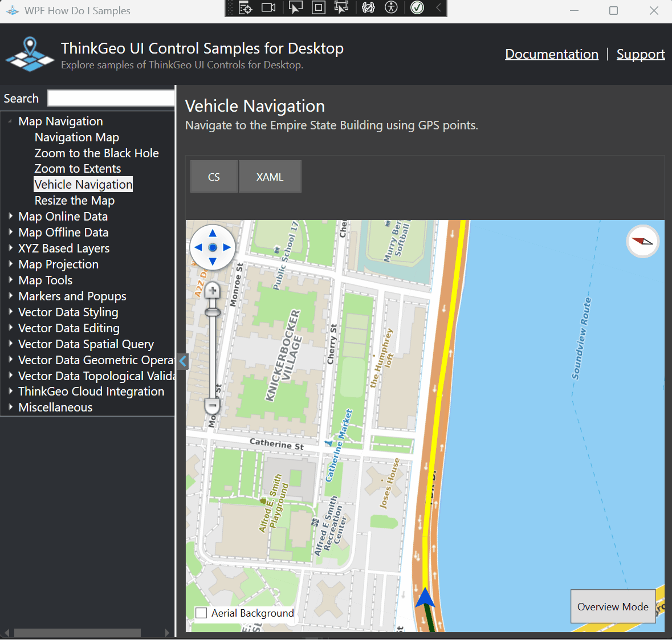The width and height of the screenshot is (672, 640).
Task: Toggle the Display Layout Adorners icon
Action: (319, 8)
